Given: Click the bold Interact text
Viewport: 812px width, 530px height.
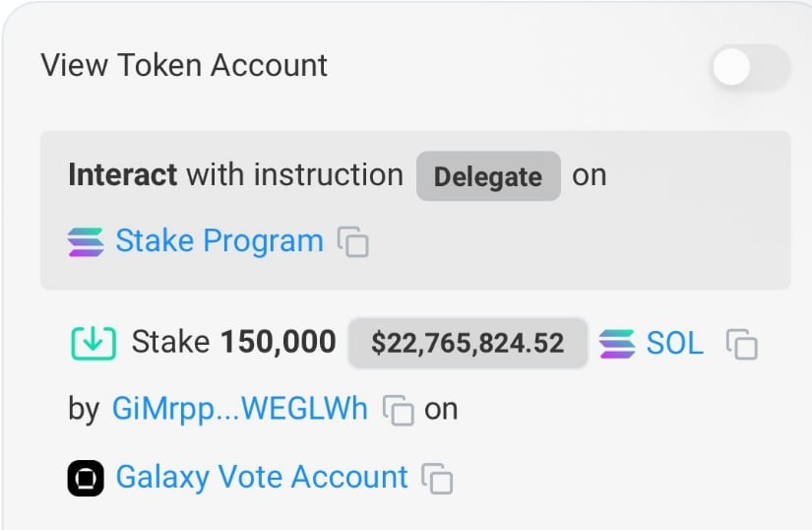Looking at the screenshot, I should tap(122, 175).
